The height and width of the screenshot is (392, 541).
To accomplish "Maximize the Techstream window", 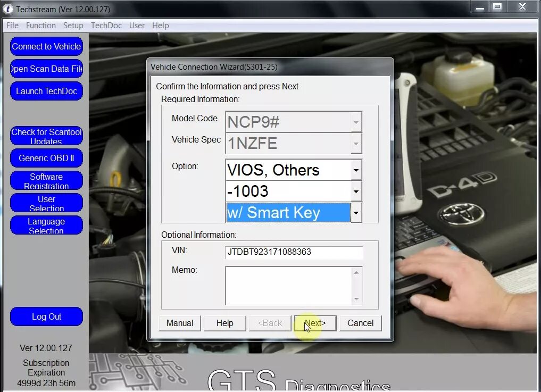I will (x=497, y=7).
